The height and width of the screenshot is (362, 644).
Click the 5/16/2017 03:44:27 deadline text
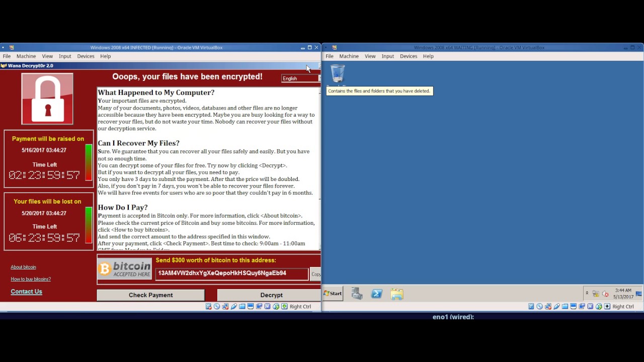click(x=44, y=150)
